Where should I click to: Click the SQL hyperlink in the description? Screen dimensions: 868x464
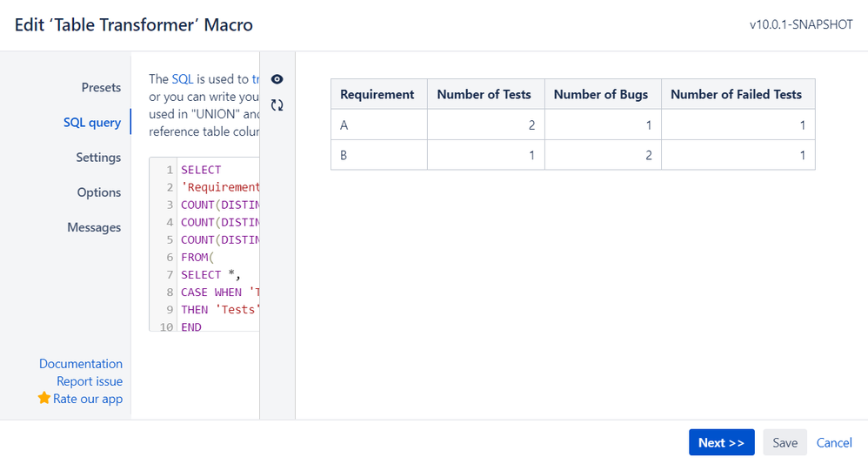pos(183,78)
